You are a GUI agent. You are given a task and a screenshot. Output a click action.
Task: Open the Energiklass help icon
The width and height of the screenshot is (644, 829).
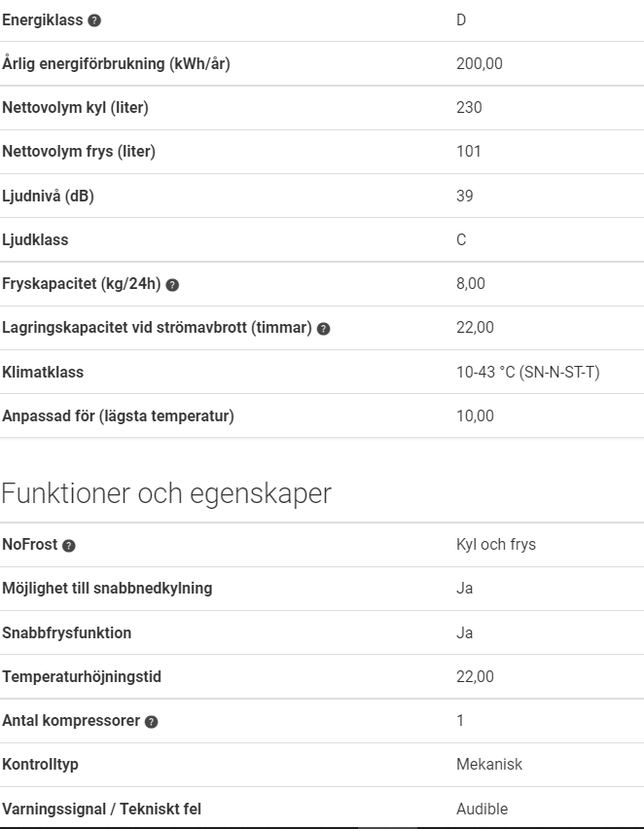[x=94, y=20]
